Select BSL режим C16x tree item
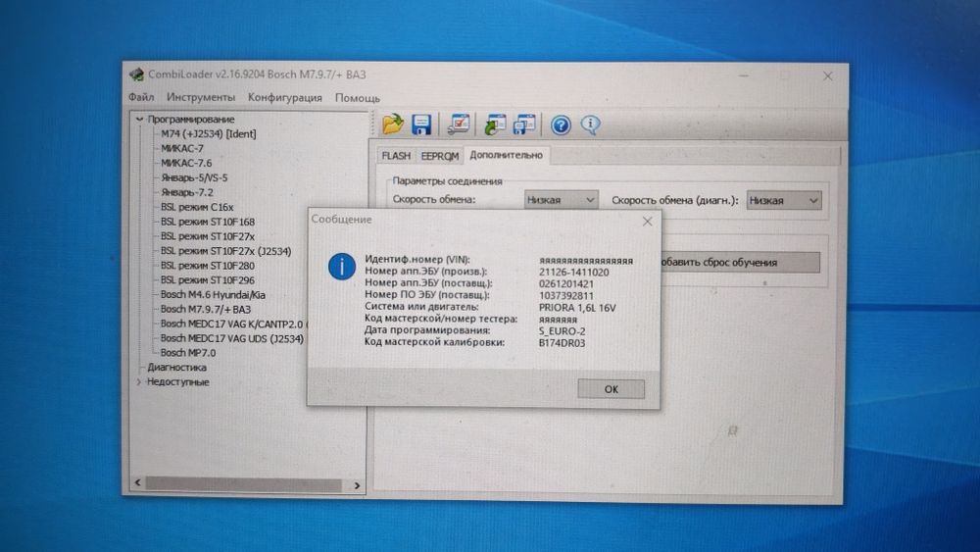 click(x=197, y=207)
